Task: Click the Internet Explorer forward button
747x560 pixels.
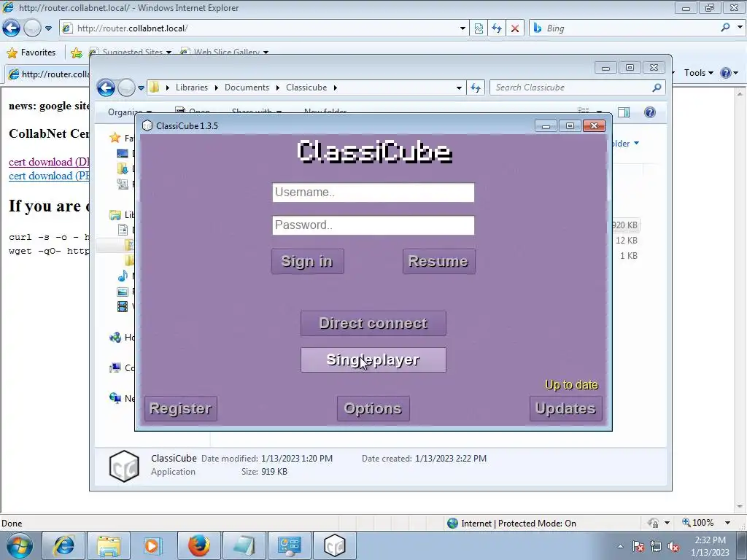Action: point(32,28)
